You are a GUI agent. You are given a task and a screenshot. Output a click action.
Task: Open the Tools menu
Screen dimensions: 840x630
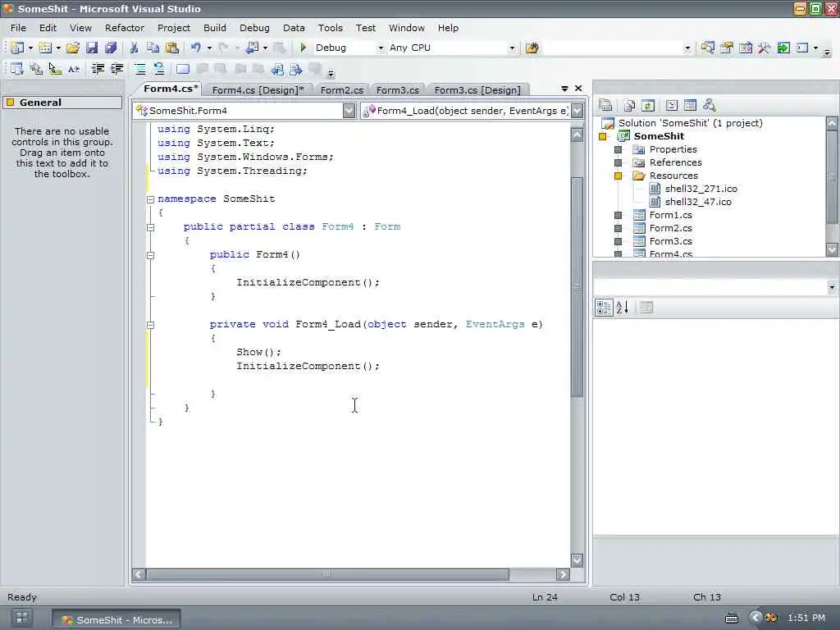click(x=330, y=28)
